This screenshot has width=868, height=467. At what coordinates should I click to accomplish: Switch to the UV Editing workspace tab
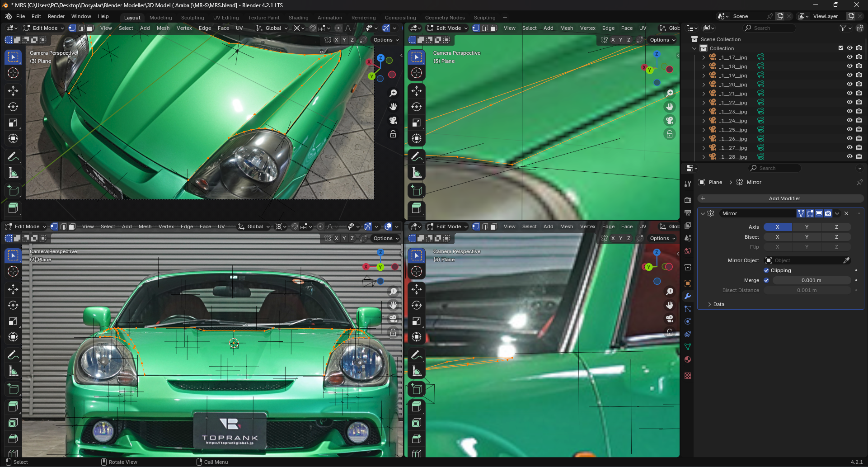pos(226,18)
